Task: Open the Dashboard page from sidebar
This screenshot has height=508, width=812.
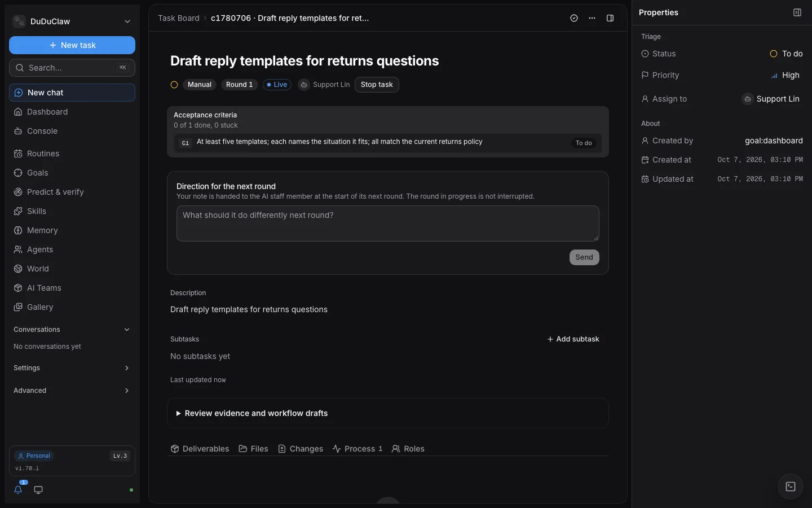Action: point(72,112)
